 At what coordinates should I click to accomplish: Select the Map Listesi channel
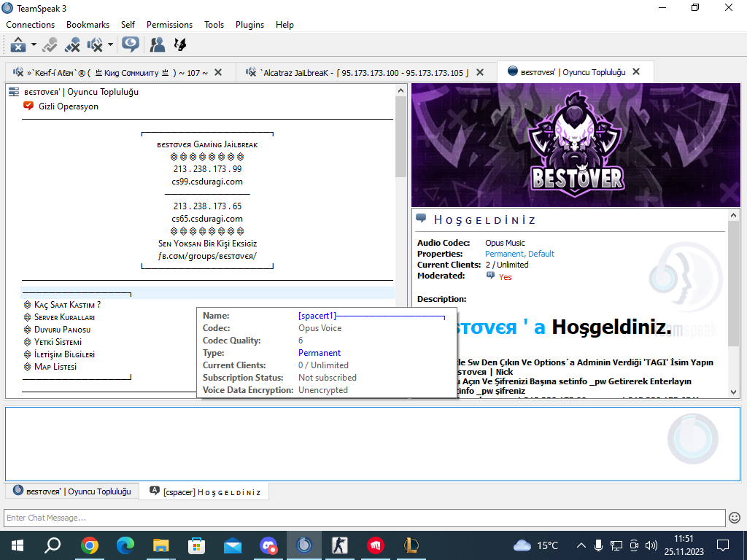(x=55, y=367)
